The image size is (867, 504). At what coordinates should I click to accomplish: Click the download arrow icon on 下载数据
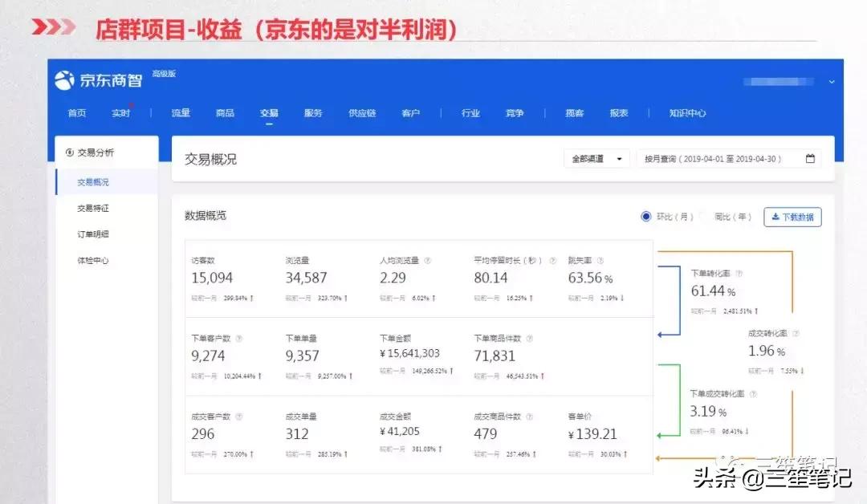(776, 217)
